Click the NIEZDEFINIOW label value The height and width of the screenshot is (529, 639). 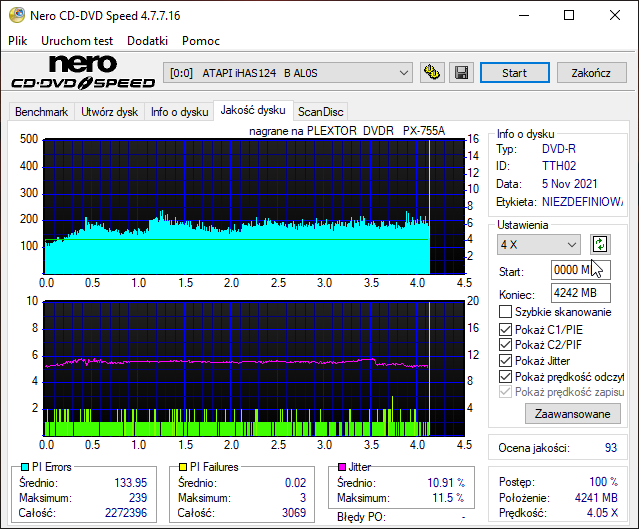[x=582, y=202]
